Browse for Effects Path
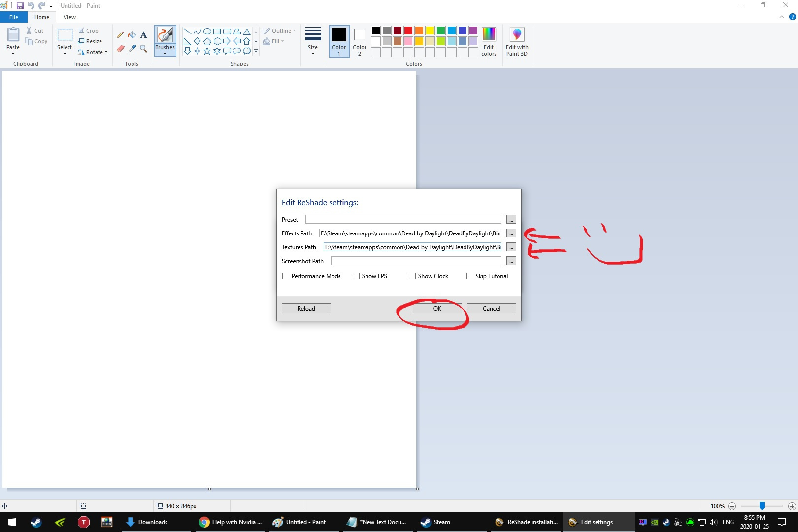 point(511,233)
